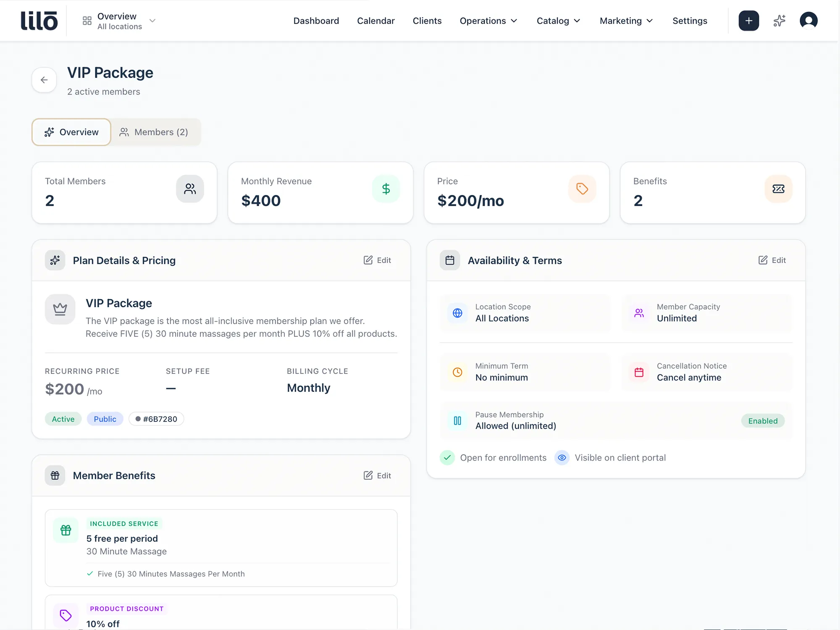Click the crown icon next to VIP Package

click(60, 309)
